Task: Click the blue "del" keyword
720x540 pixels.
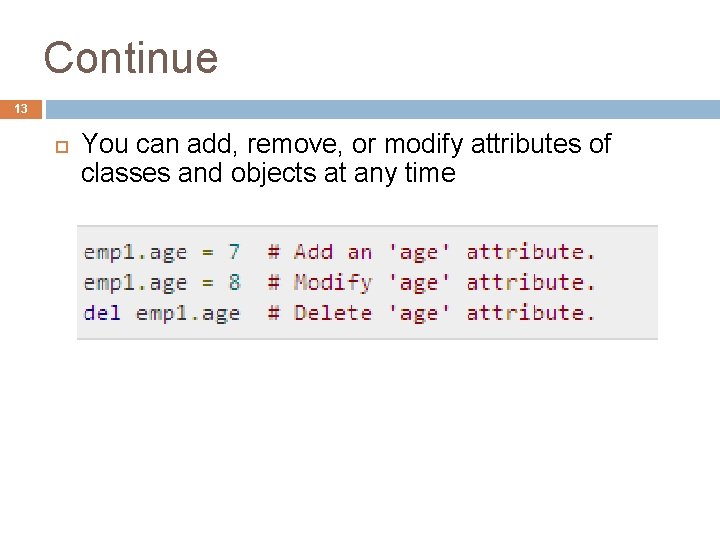Action: click(102, 312)
